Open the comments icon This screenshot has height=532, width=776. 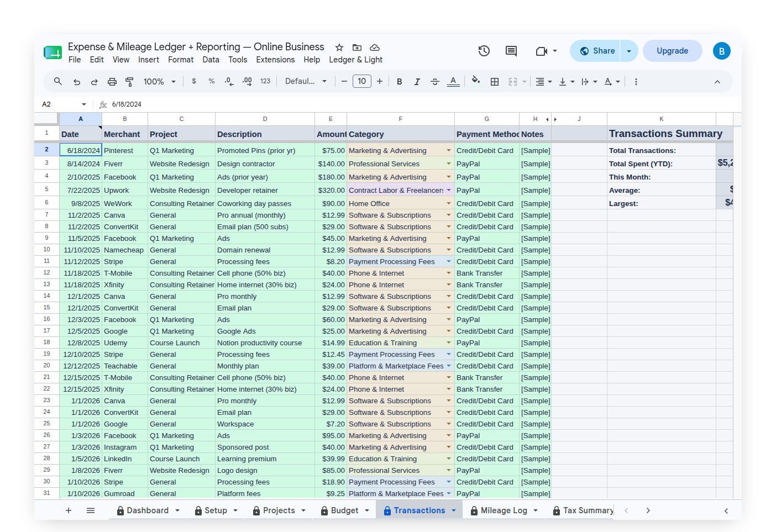[511, 51]
